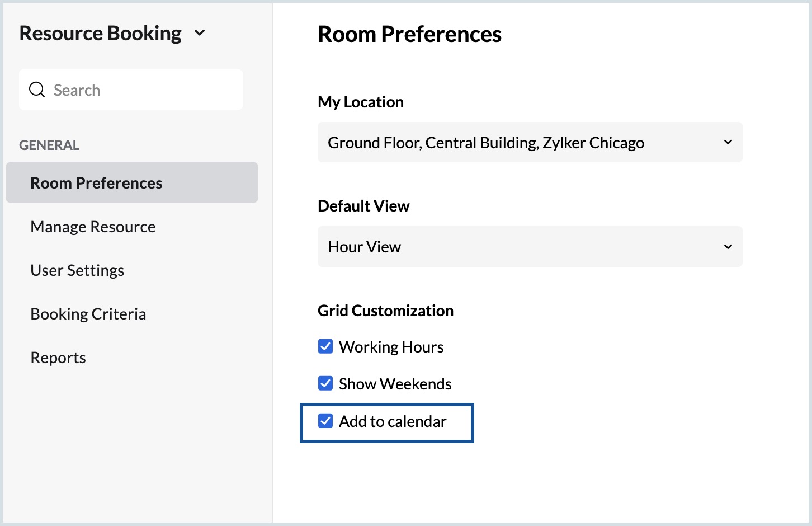Click the Show Weekends label text
This screenshot has width=812, height=526.
click(x=395, y=384)
